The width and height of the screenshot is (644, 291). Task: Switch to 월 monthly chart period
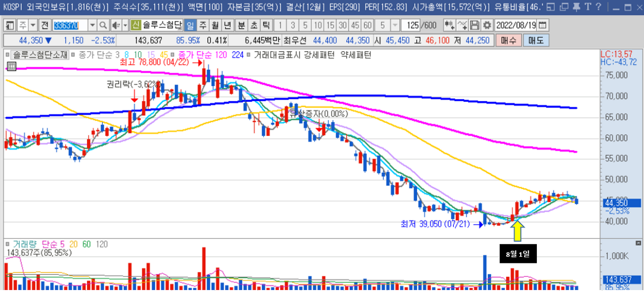pos(215,25)
